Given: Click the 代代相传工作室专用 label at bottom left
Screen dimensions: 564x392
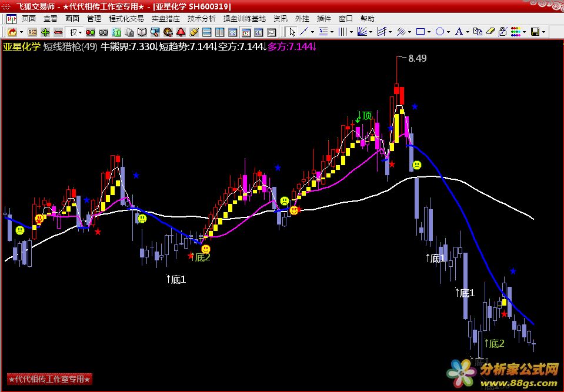Looking at the screenshot, I should (x=49, y=379).
